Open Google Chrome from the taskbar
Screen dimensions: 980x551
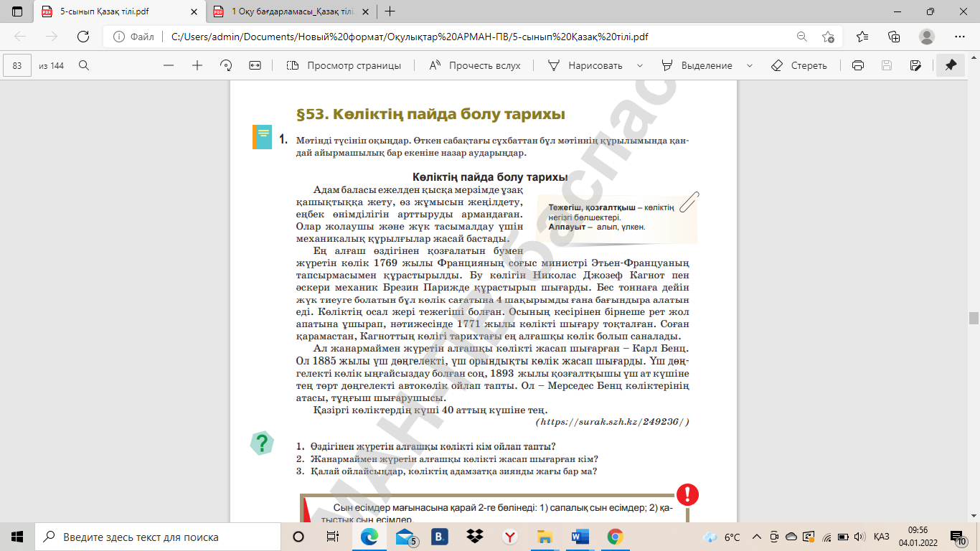615,537
